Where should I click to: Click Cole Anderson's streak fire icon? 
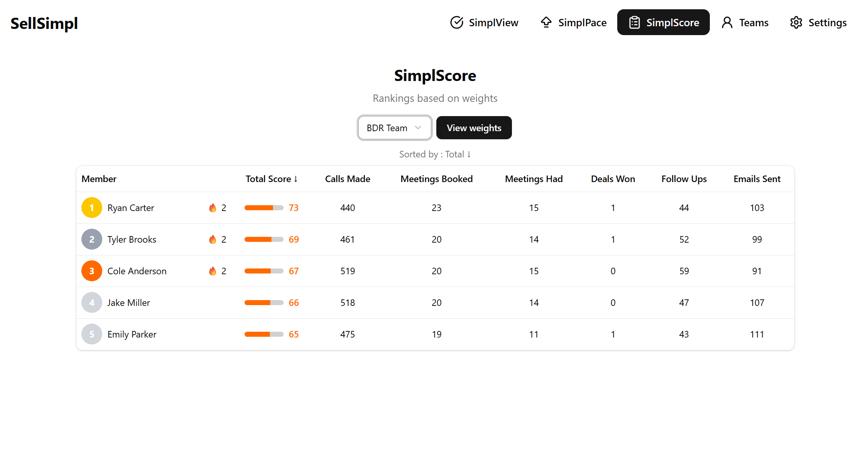click(x=213, y=271)
